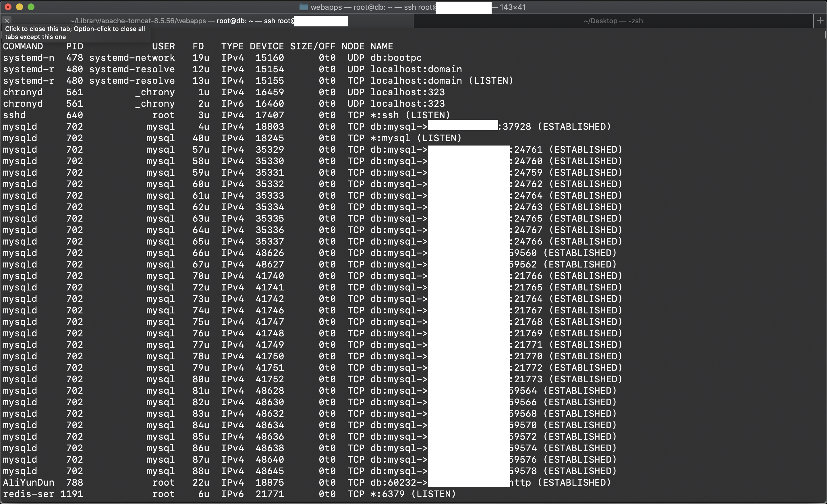827x504 pixels.
Task: Click the COMMAND column header
Action: 23,46
